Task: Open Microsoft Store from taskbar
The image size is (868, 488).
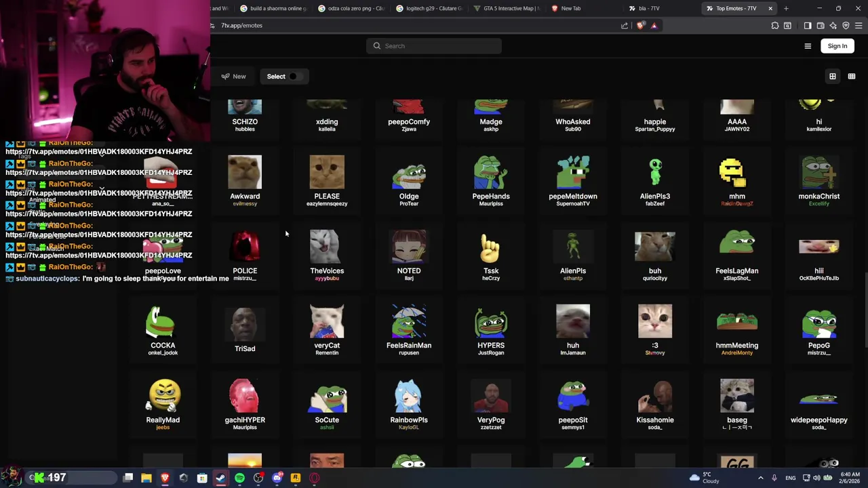Action: [x=202, y=479]
